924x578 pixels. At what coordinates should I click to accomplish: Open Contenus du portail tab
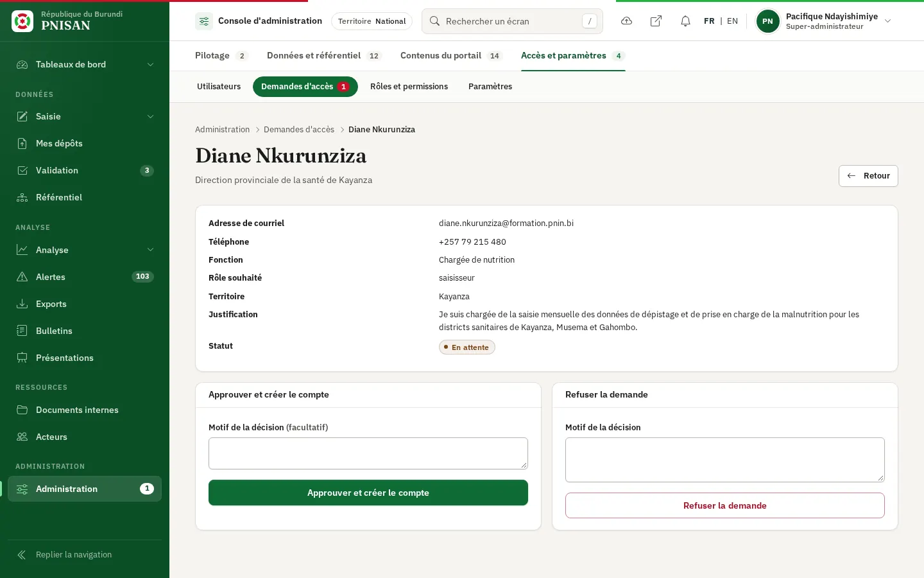[x=451, y=56]
